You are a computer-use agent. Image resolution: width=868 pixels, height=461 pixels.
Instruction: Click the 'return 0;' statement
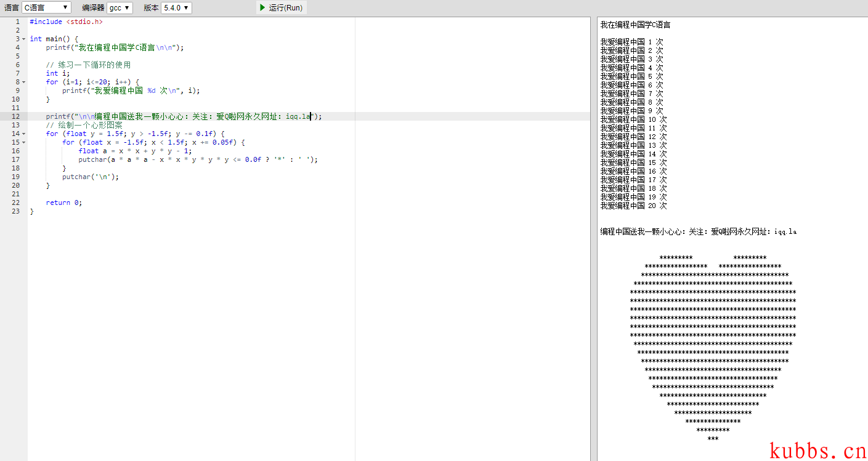point(63,202)
